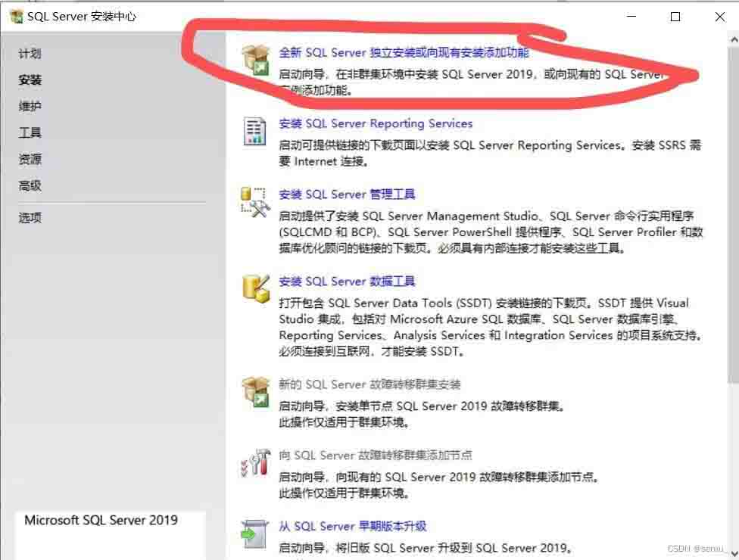The width and height of the screenshot is (739, 560).
Task: Open 安装 SQL Server 数据工具 link
Action: pyautogui.click(x=347, y=282)
